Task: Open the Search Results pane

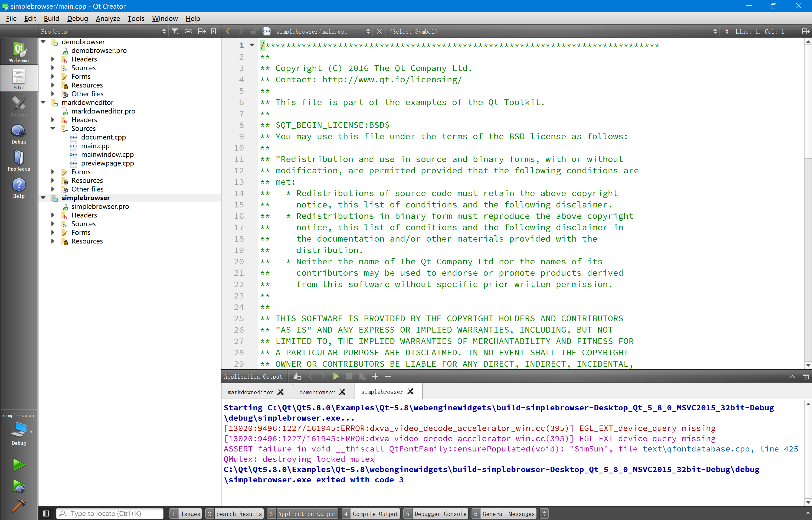Action: pyautogui.click(x=235, y=513)
